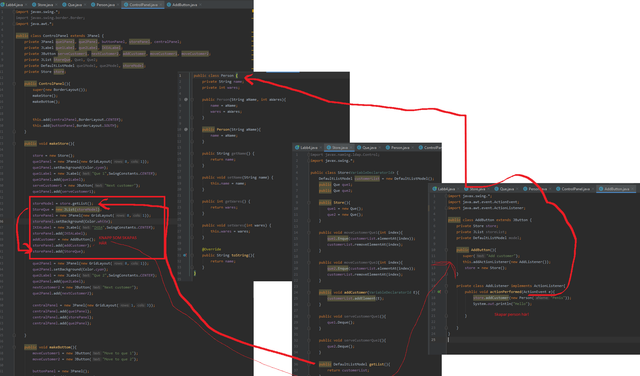The image size is (640, 376).
Task: Open Que.java tab in the Store editor window
Action: click(x=367, y=147)
